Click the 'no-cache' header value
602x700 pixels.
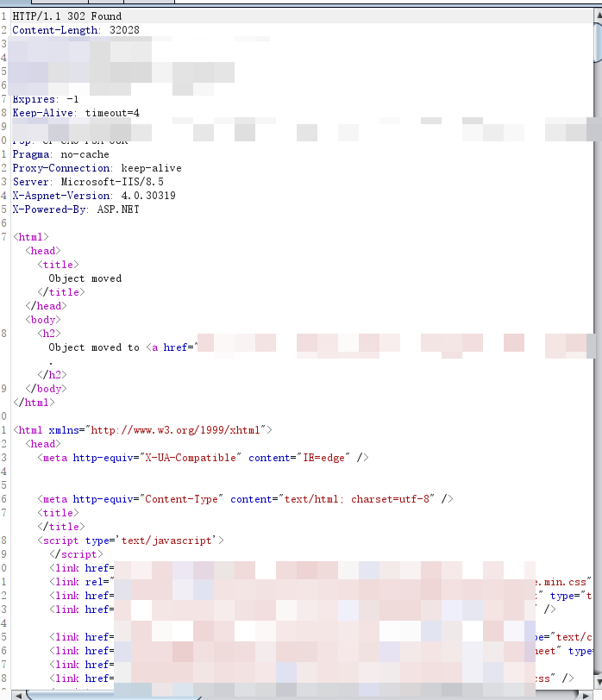(x=85, y=154)
